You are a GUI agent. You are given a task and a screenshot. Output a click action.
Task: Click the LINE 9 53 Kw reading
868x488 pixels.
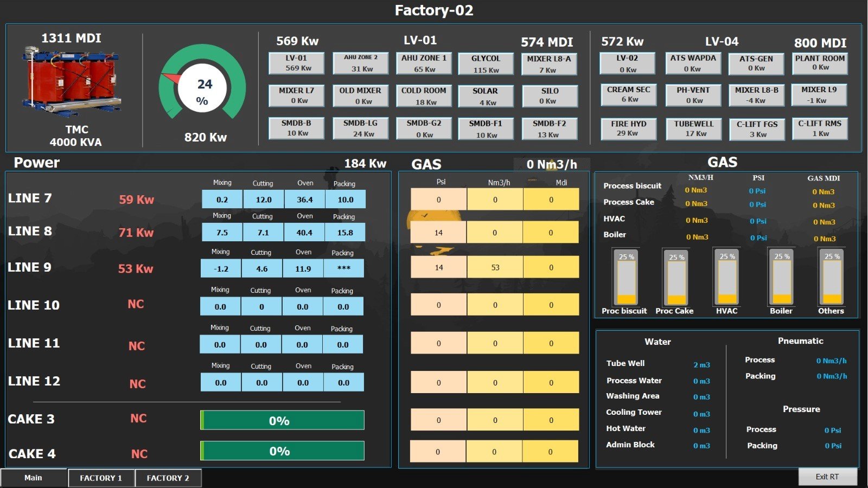click(x=136, y=269)
